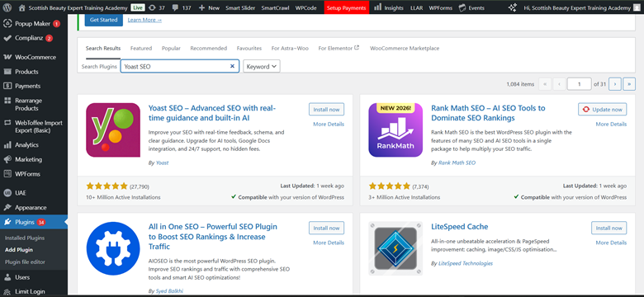Focus the Search Plugins input field

pos(180,67)
